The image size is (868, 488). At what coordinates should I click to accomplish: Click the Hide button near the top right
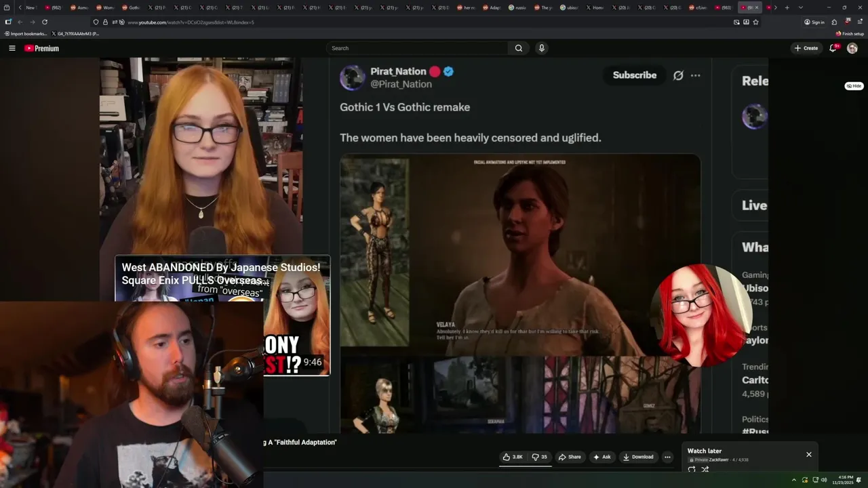coord(854,86)
